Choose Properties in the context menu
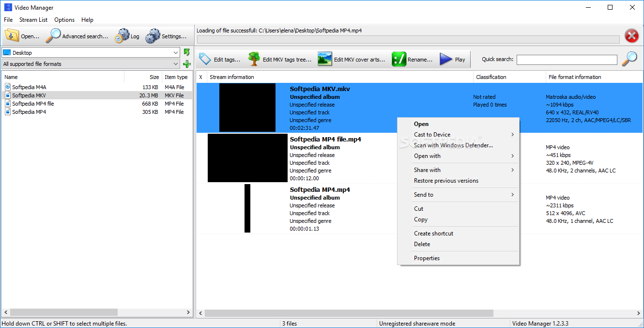This screenshot has height=328, width=644. point(427,258)
